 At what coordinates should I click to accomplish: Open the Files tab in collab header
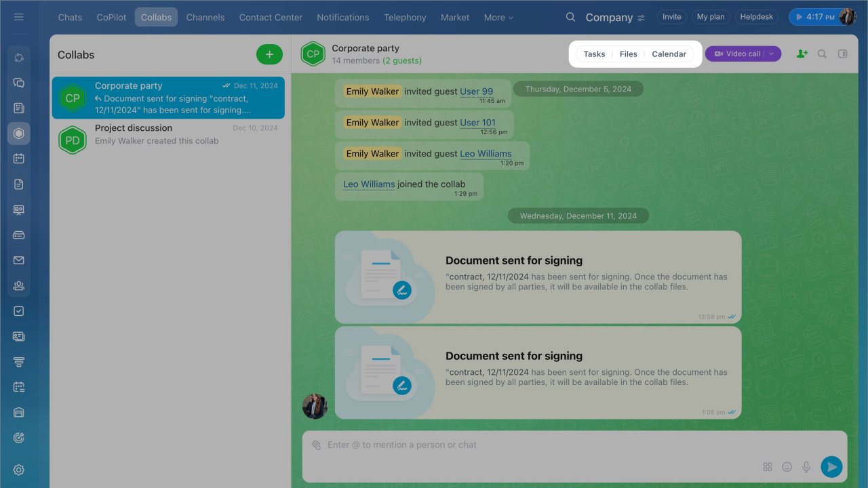628,54
